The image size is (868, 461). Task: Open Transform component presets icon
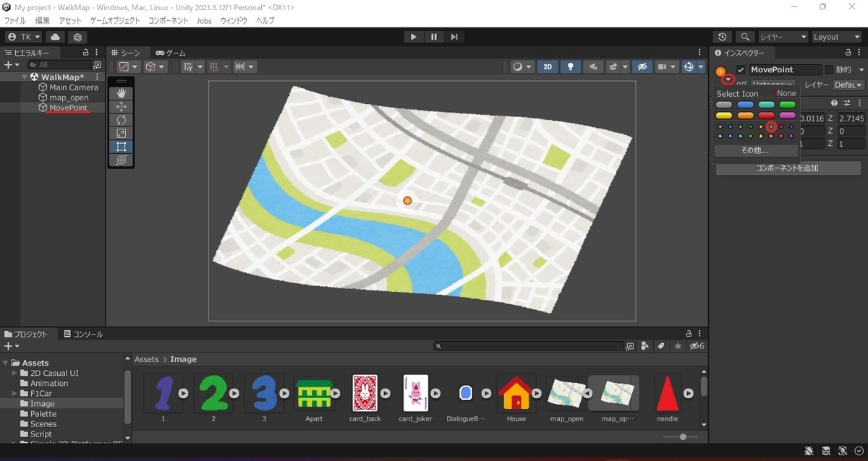pyautogui.click(x=847, y=103)
